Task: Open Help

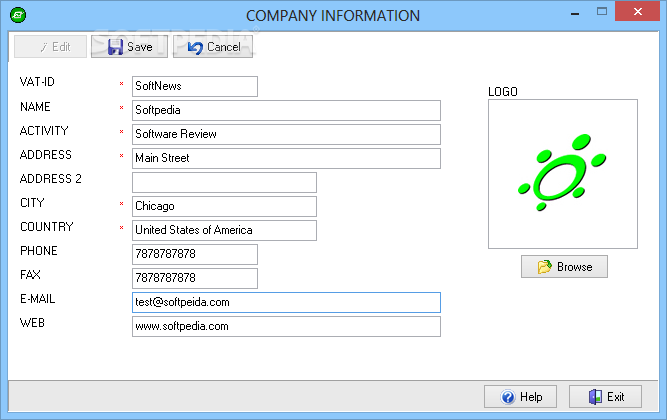Action: pos(520,397)
